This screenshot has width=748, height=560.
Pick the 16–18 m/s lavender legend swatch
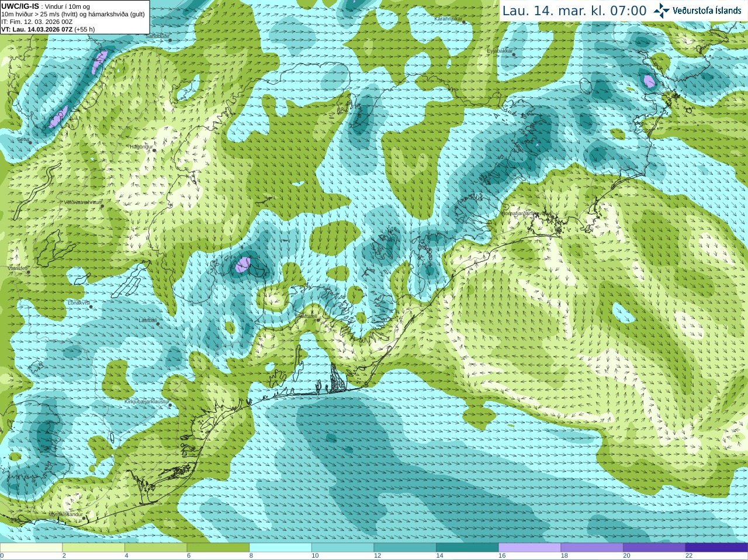click(530, 548)
